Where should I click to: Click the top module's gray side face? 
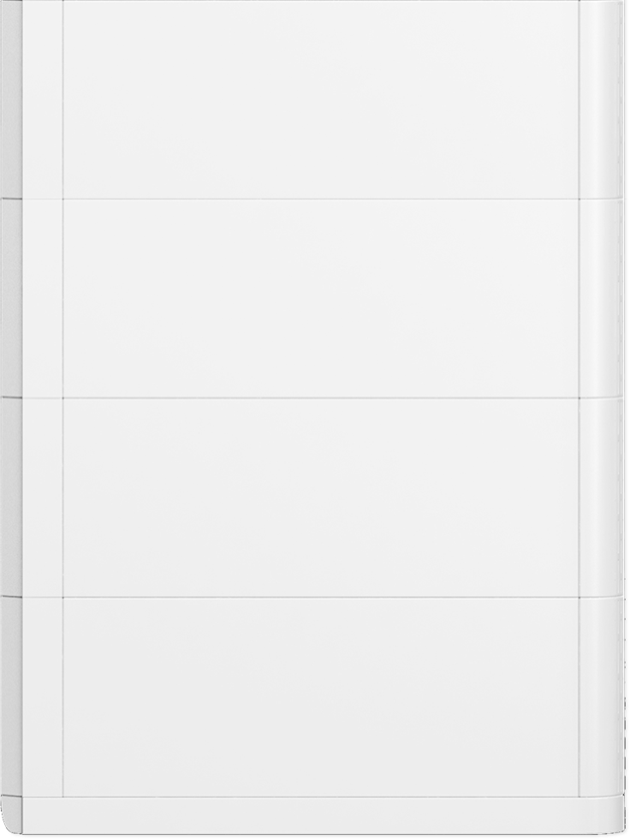tap(11, 99)
